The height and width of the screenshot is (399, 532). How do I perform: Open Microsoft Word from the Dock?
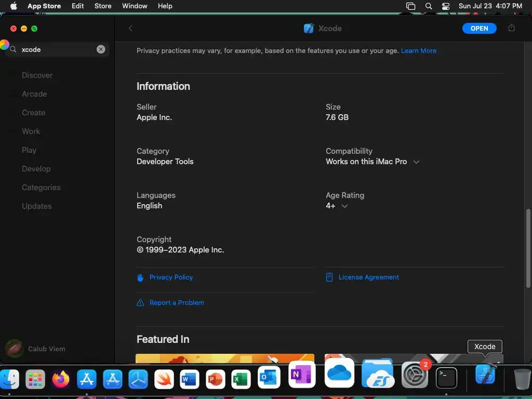coord(190,379)
